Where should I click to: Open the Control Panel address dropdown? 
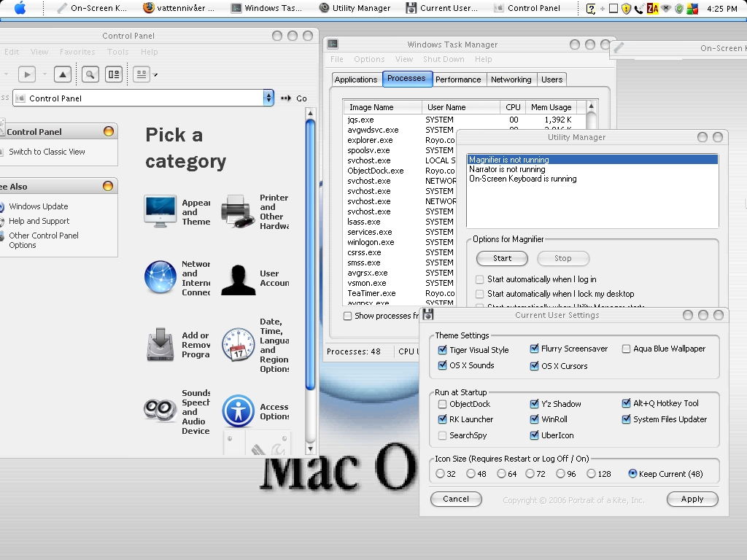[x=268, y=98]
